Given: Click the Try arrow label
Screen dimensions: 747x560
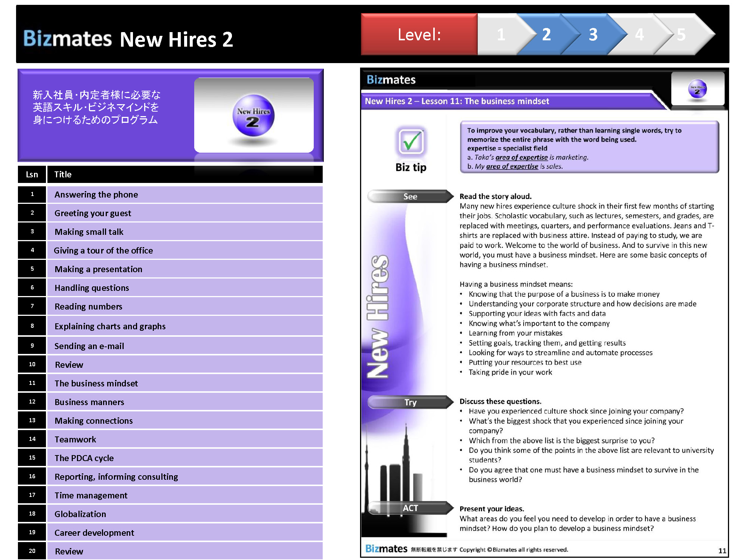Looking at the screenshot, I should tap(410, 402).
